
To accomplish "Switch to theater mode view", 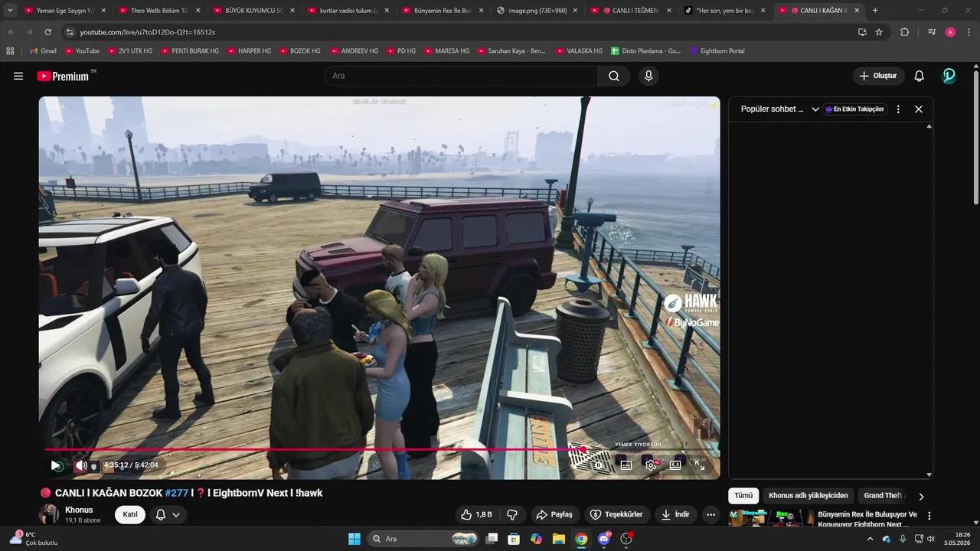I will [675, 465].
